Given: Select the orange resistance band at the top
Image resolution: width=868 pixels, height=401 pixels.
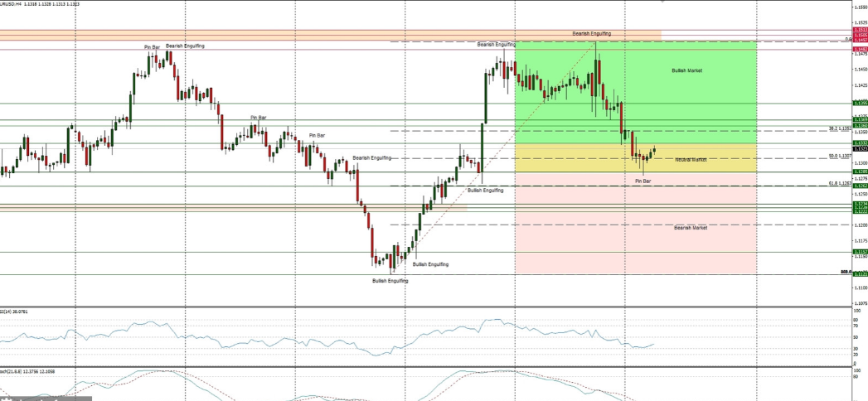Looking at the screenshot, I should pyautogui.click(x=332, y=35).
